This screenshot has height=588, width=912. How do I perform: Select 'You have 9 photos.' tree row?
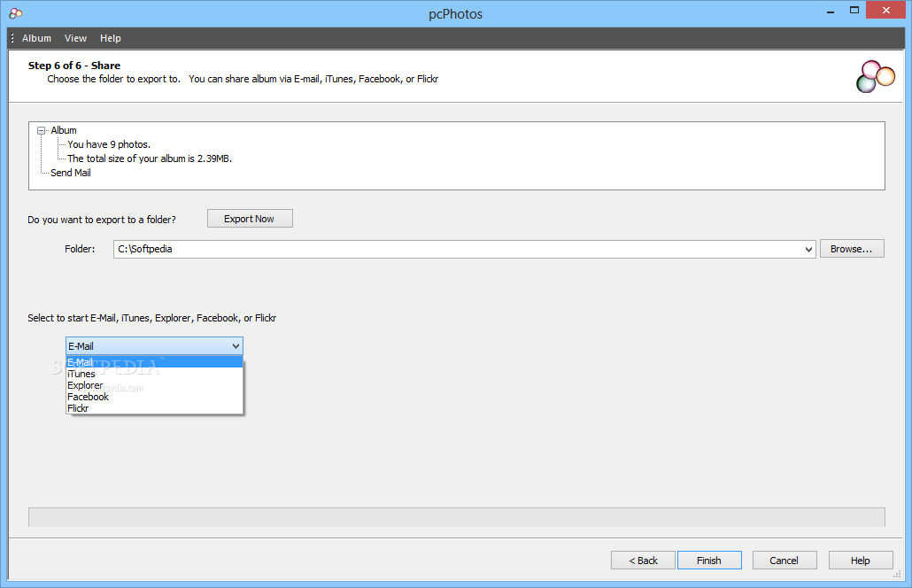pyautogui.click(x=109, y=144)
